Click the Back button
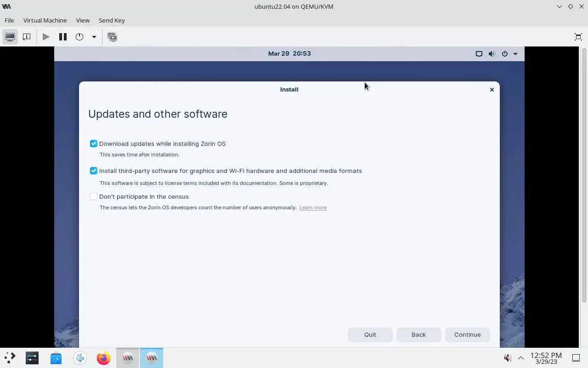The height and width of the screenshot is (368, 588). [x=418, y=334]
